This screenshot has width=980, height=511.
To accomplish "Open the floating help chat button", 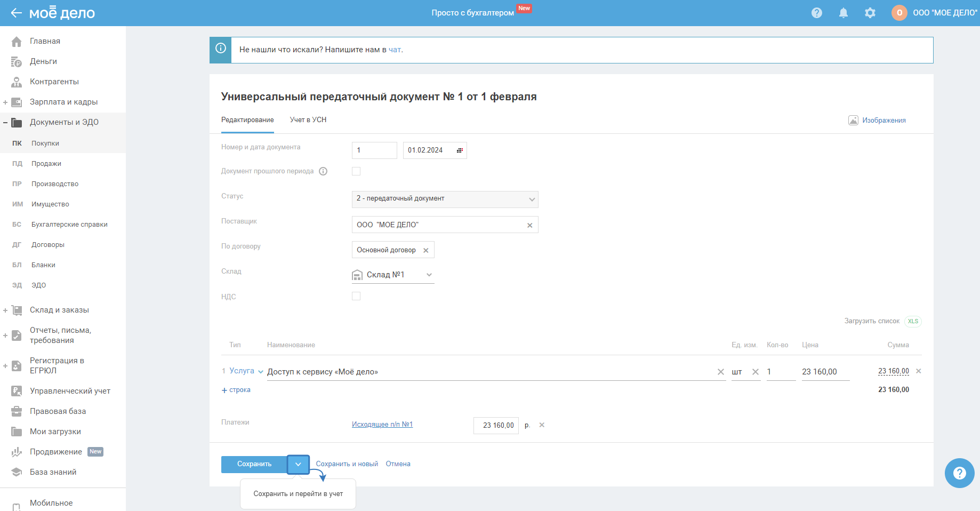I will (960, 473).
